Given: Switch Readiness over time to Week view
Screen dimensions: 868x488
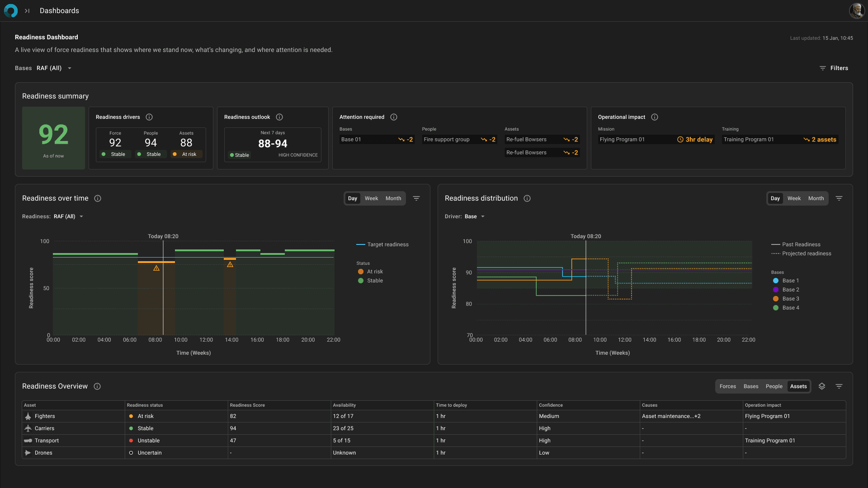Looking at the screenshot, I should tap(371, 198).
